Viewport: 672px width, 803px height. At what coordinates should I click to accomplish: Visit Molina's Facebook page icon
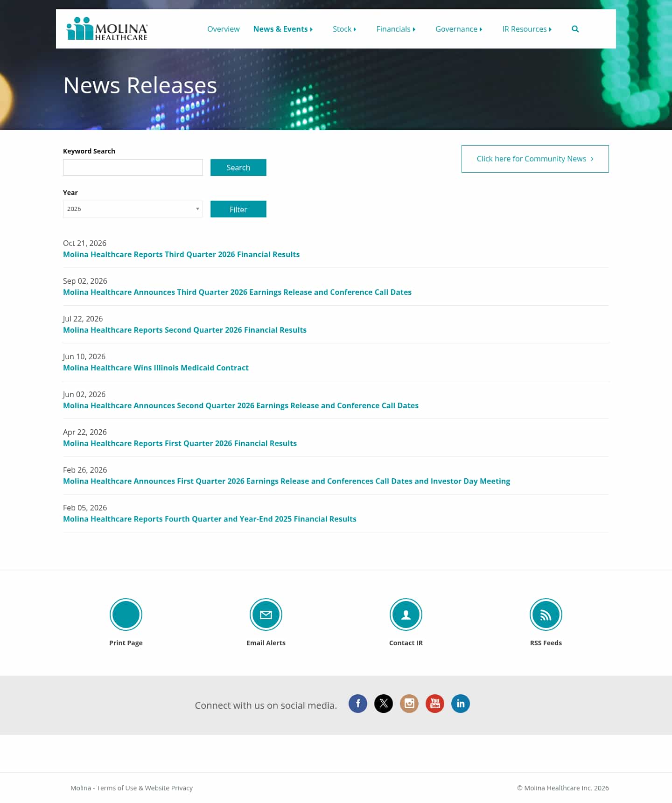click(358, 704)
